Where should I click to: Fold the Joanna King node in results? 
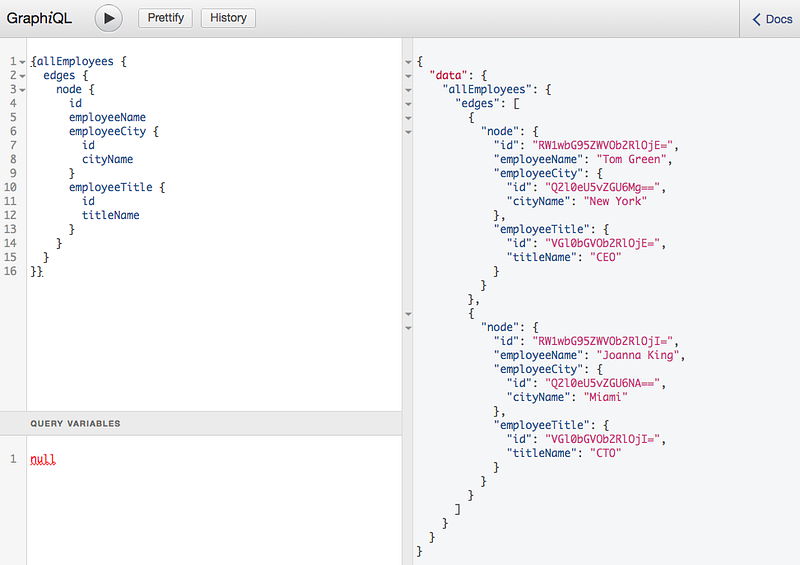pos(407,327)
